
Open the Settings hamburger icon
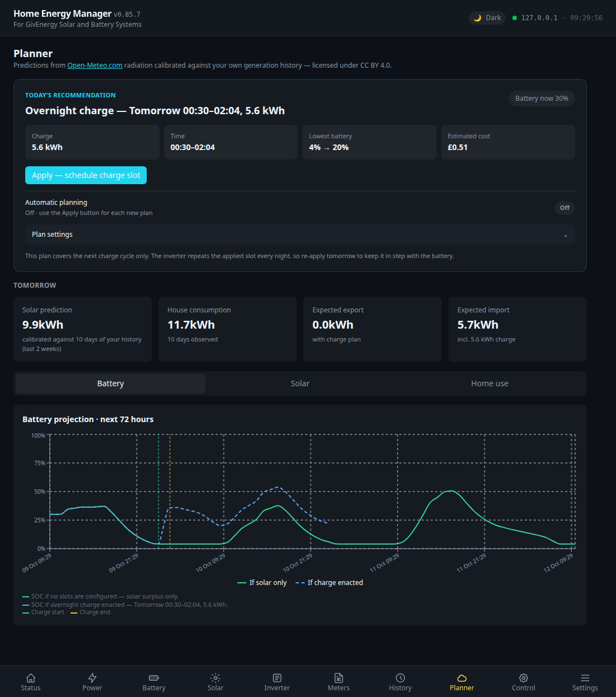coord(585,678)
